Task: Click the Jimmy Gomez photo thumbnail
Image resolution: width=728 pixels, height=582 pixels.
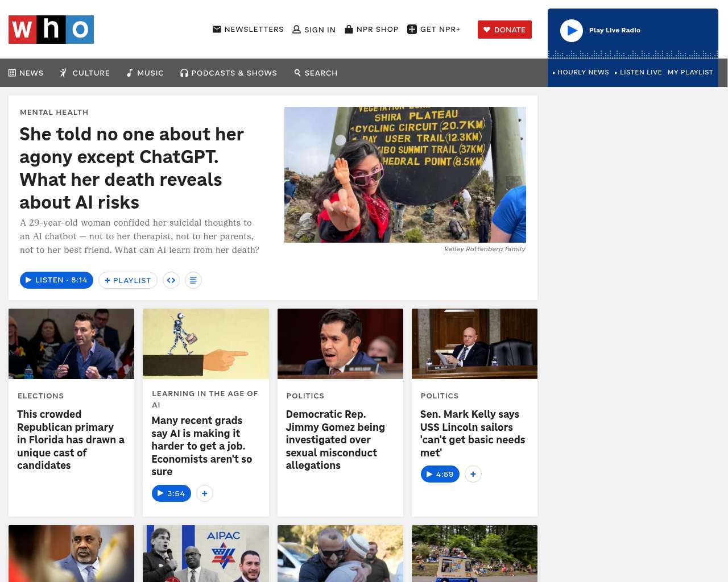Action: 340,344
